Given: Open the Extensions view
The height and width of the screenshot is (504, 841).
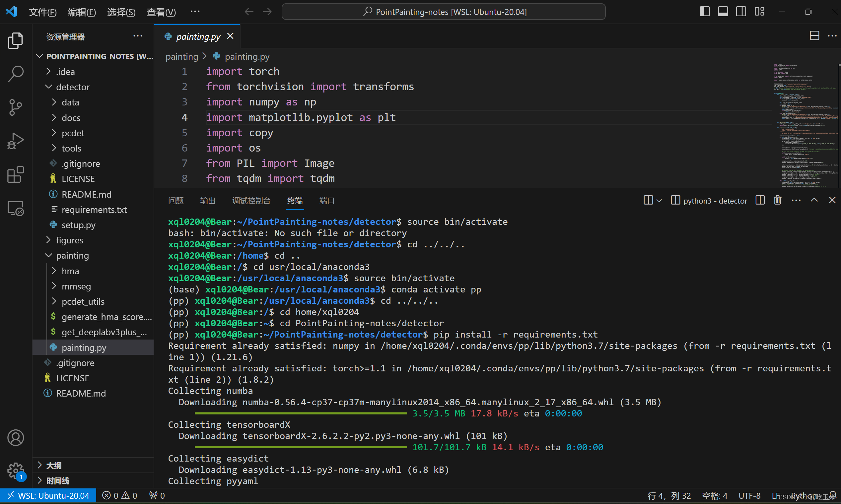Looking at the screenshot, I should pos(16,174).
